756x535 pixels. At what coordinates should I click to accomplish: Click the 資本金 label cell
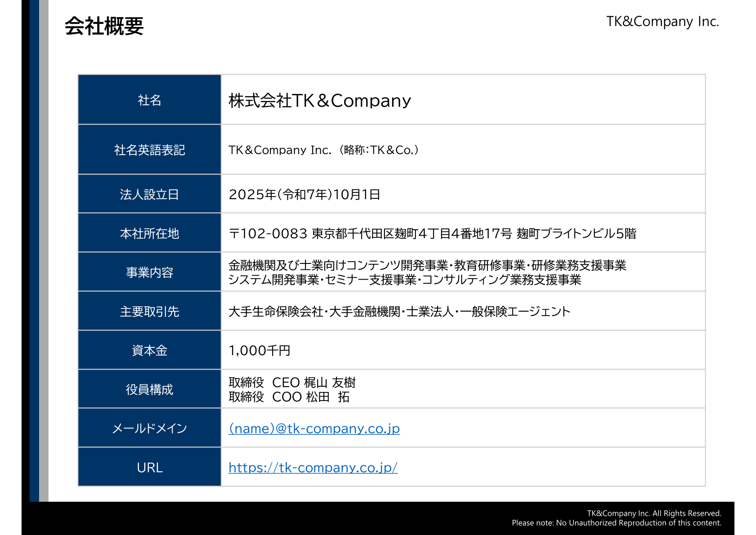point(150,350)
